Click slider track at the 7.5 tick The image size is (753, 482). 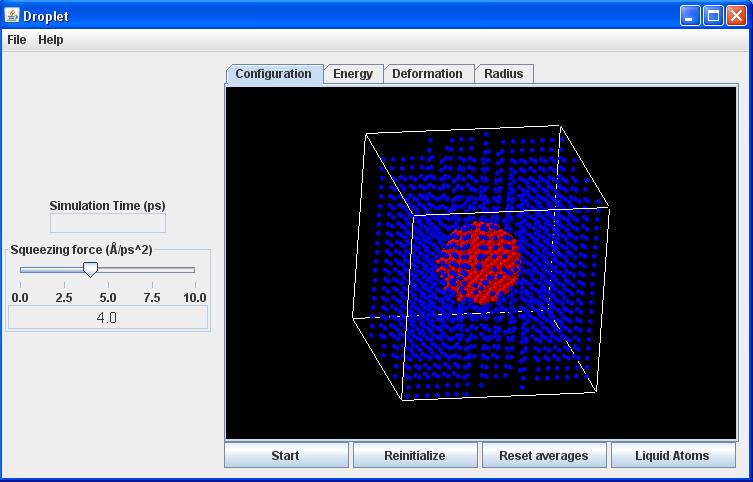[151, 269]
